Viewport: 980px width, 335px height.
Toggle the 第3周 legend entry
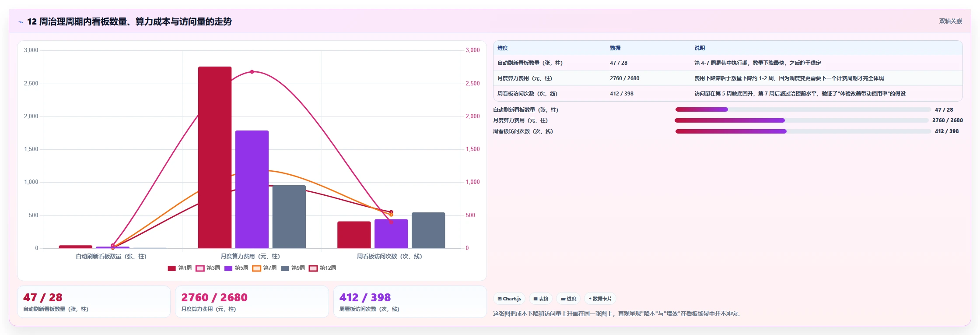(208, 268)
